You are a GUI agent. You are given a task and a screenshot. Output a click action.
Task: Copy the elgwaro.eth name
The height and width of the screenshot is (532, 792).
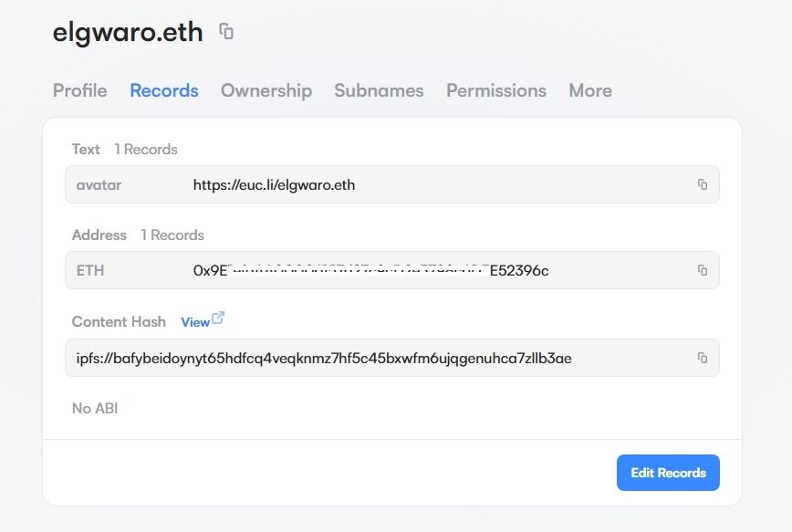226,32
